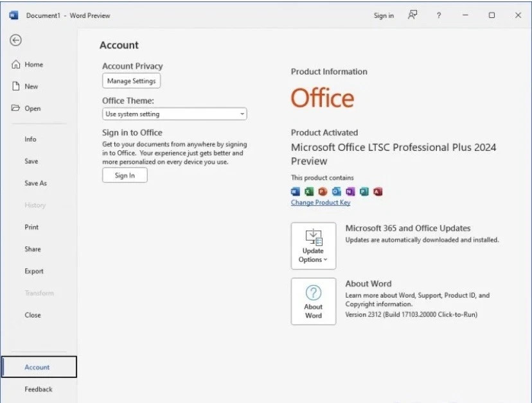Click the Word app icon under product contains

(296, 191)
